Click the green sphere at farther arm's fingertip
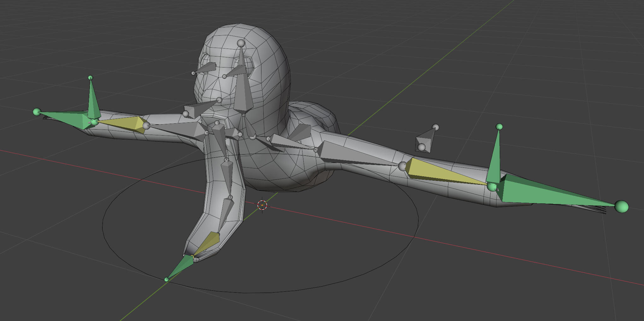Screen dimensions: 644x321 coord(37,112)
